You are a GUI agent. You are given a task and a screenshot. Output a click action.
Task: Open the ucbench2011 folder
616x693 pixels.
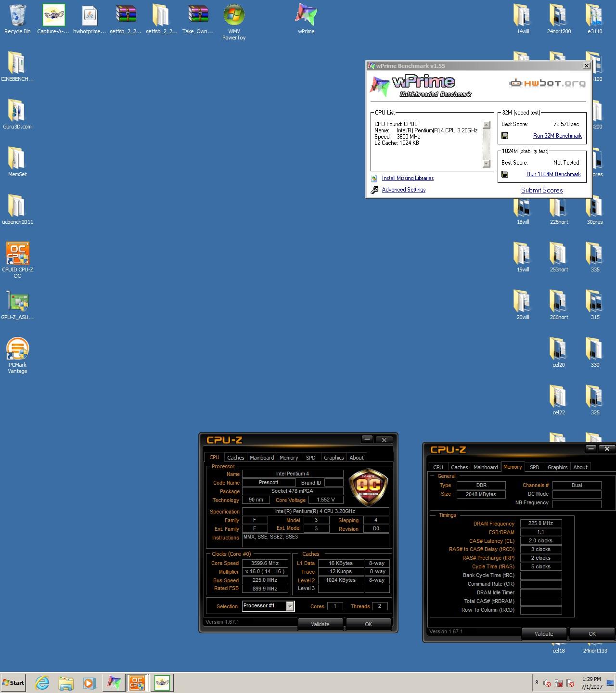(x=17, y=210)
